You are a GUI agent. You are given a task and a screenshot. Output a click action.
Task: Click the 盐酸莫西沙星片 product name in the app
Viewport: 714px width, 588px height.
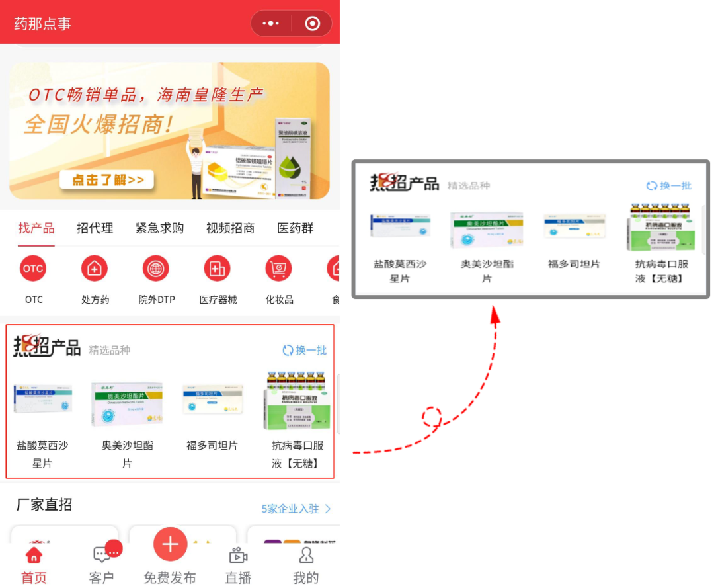coord(42,454)
